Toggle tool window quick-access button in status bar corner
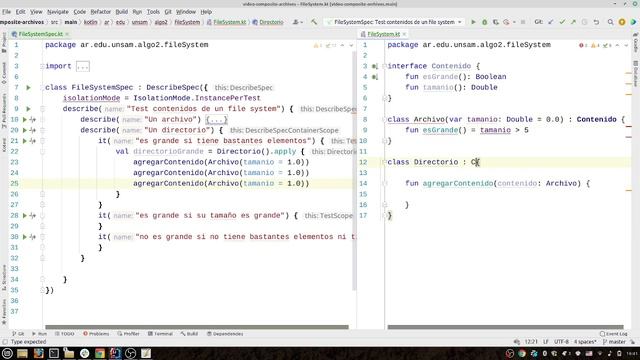Viewport: 640px width, 360px height. click(5, 342)
